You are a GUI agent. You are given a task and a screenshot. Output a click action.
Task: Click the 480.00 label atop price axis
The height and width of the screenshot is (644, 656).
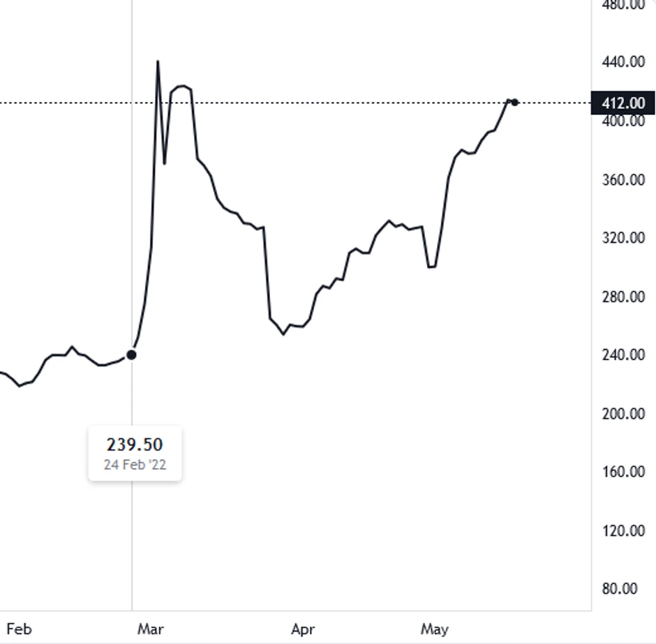(x=623, y=6)
